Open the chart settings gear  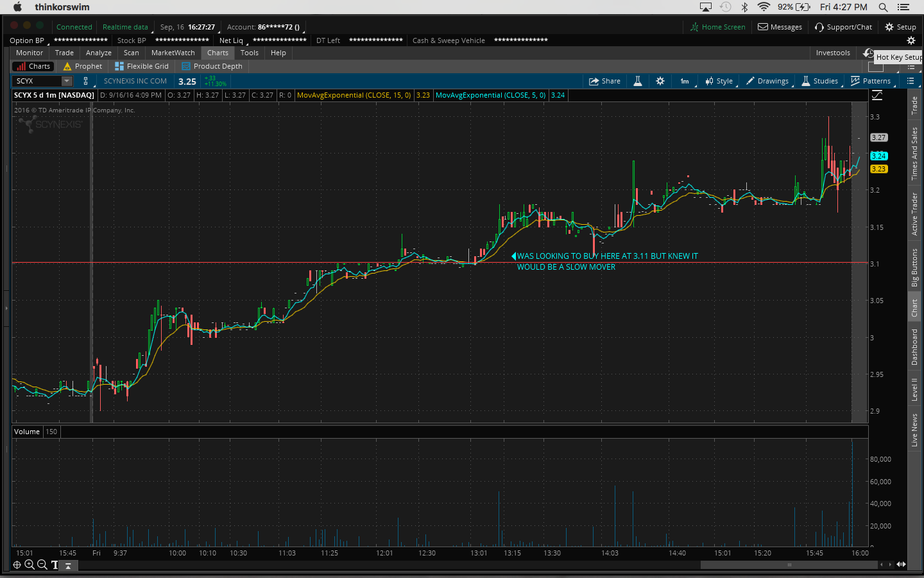(x=660, y=81)
